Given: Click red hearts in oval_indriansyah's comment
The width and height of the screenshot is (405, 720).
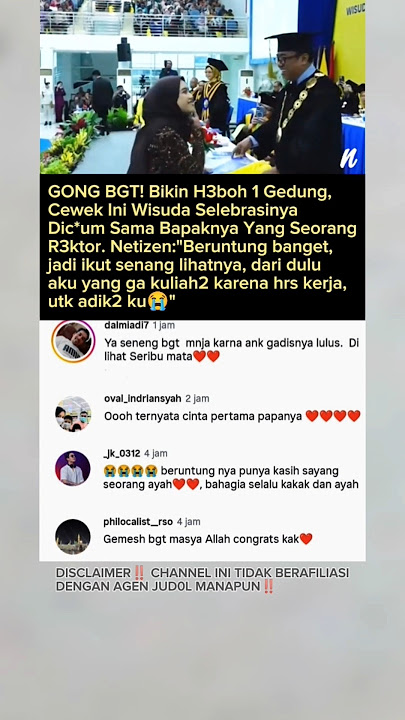Looking at the screenshot, I should pyautogui.click(x=333, y=416).
